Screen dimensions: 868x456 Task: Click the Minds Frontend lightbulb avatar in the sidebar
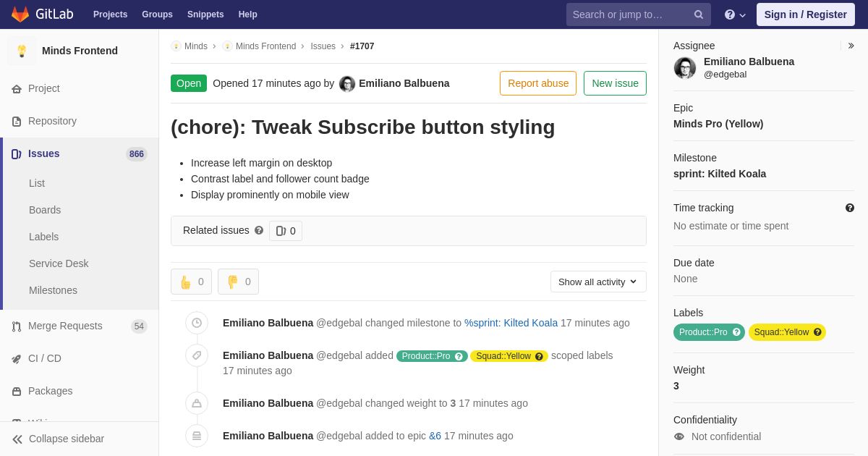[22, 51]
